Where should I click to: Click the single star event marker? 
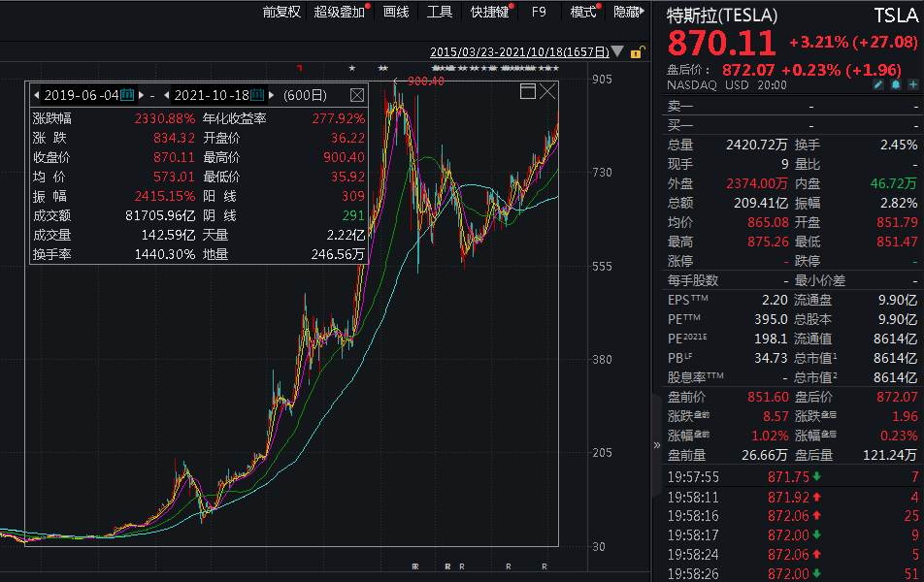click(x=351, y=68)
